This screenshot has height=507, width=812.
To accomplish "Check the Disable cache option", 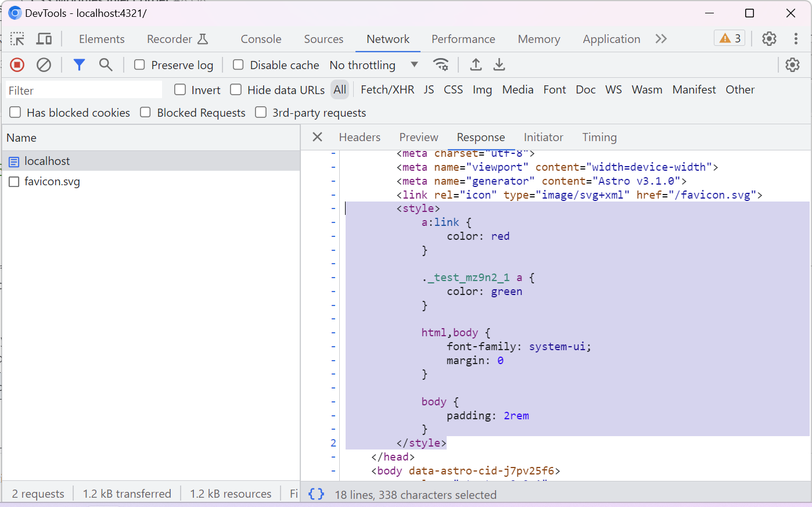I will tap(238, 65).
